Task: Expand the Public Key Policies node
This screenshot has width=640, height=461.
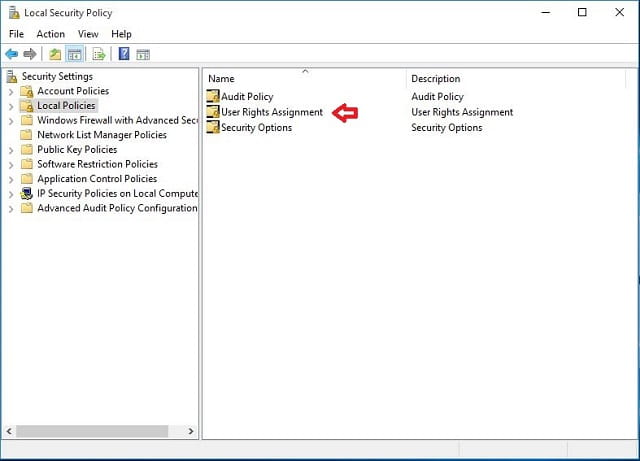Action: coord(11,151)
